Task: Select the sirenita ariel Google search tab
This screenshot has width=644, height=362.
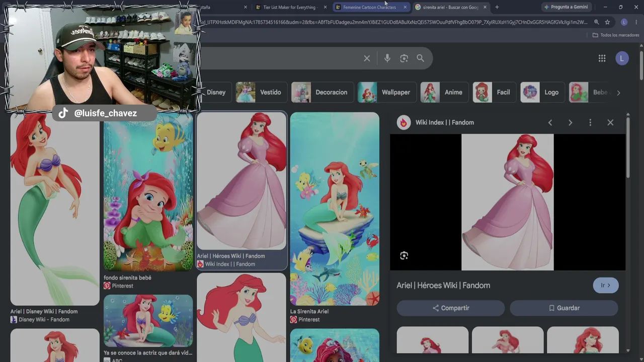Action: [x=450, y=7]
